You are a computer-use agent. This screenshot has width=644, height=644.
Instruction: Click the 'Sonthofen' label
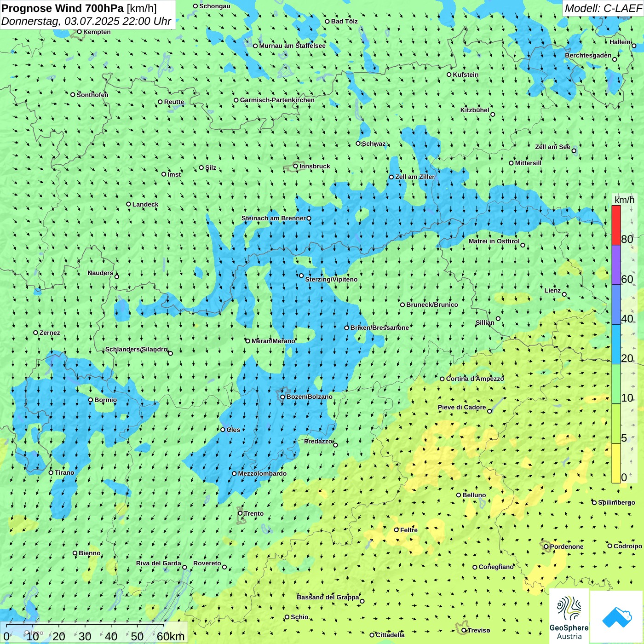92,95
